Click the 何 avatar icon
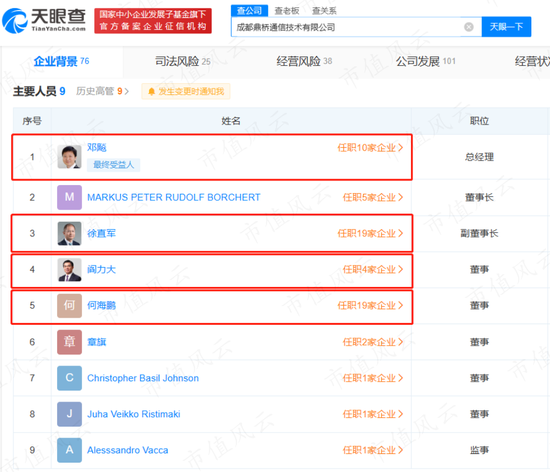Screen dimensions: 550x472 (69, 305)
